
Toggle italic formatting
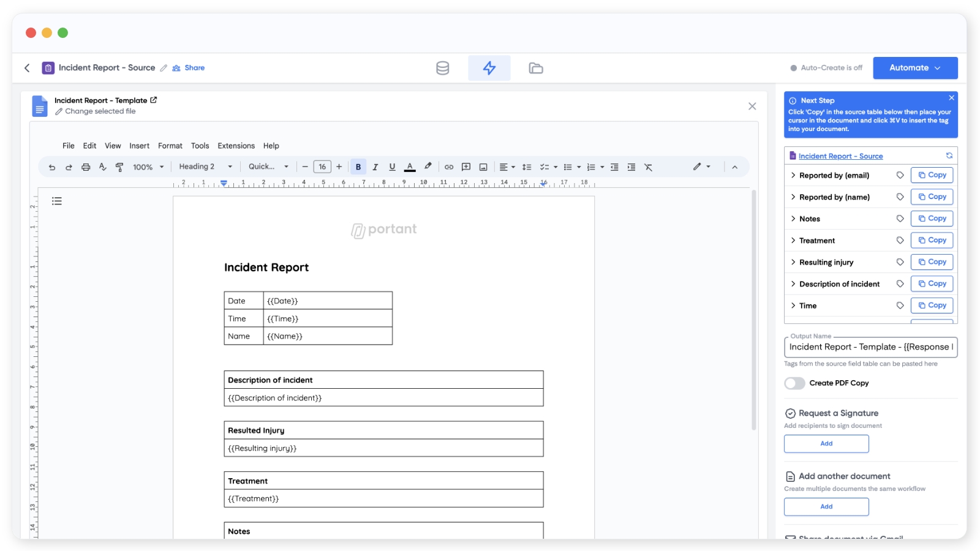pyautogui.click(x=375, y=167)
